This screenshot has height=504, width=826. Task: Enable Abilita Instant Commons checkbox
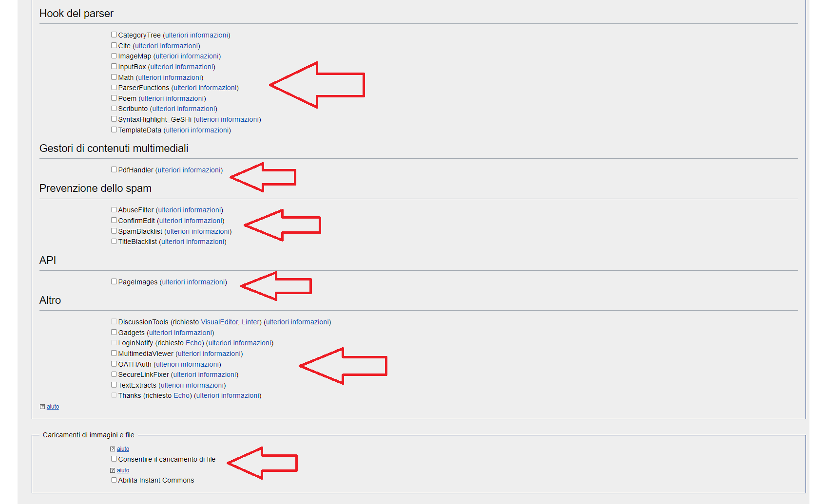pos(114,480)
